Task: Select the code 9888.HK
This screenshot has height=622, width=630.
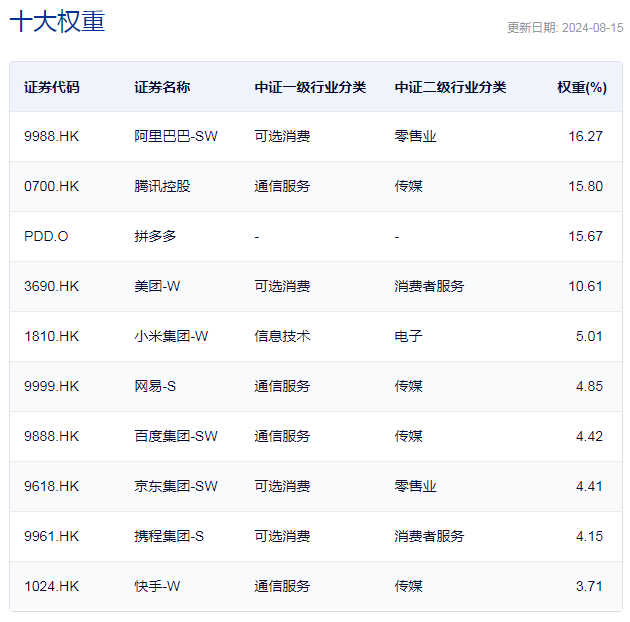Action: tap(51, 436)
